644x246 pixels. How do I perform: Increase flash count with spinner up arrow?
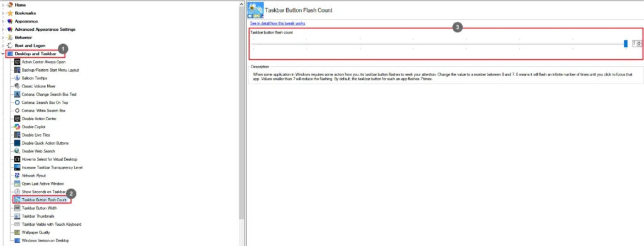coord(639,42)
